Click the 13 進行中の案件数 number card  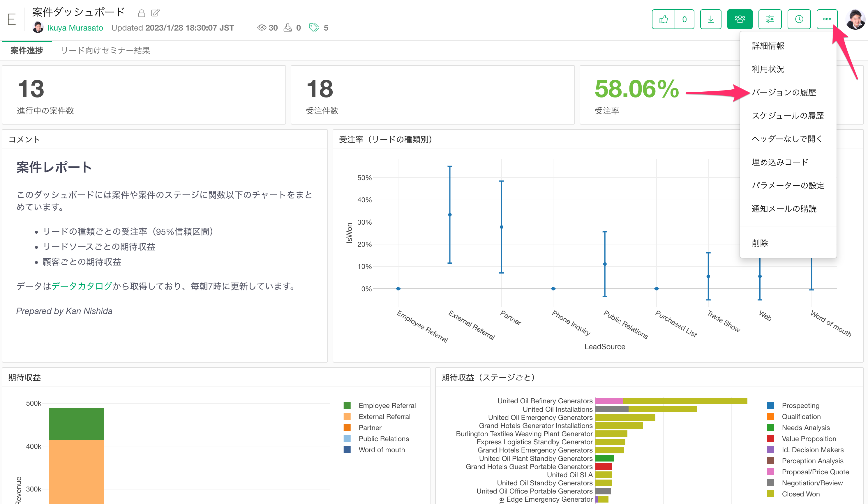click(x=144, y=95)
